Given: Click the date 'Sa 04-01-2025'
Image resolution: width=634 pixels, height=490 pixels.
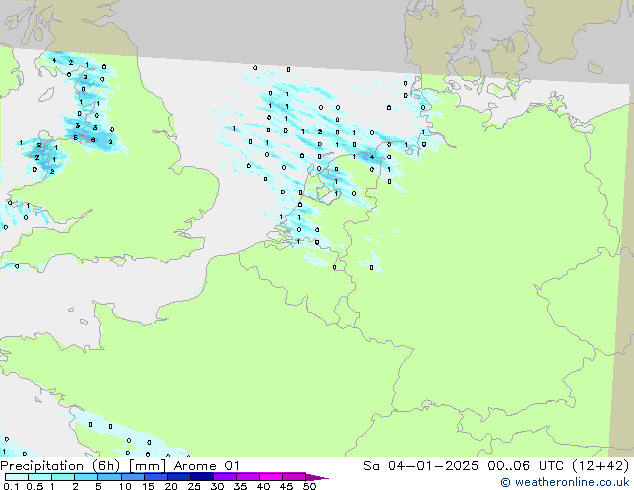Looking at the screenshot, I should tap(421, 466).
